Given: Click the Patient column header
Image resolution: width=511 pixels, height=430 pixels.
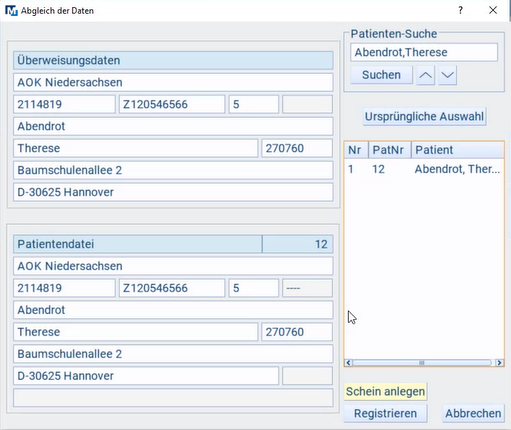Looking at the screenshot, I should (x=458, y=150).
